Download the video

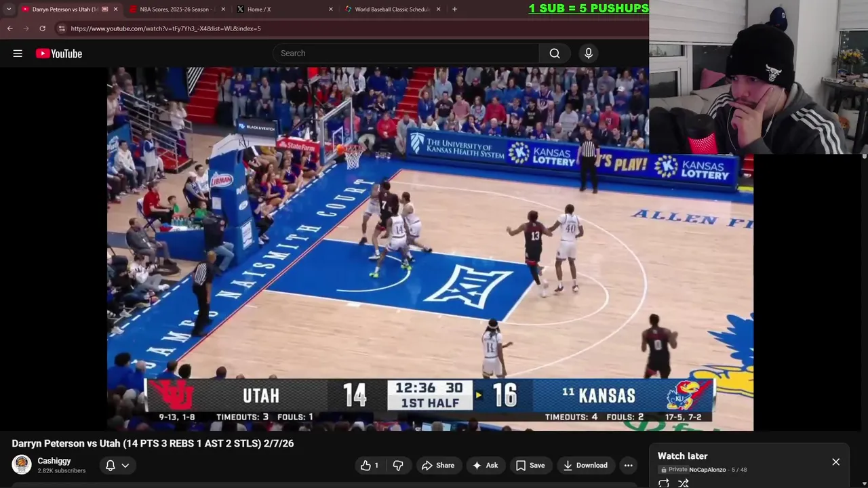[x=586, y=466]
